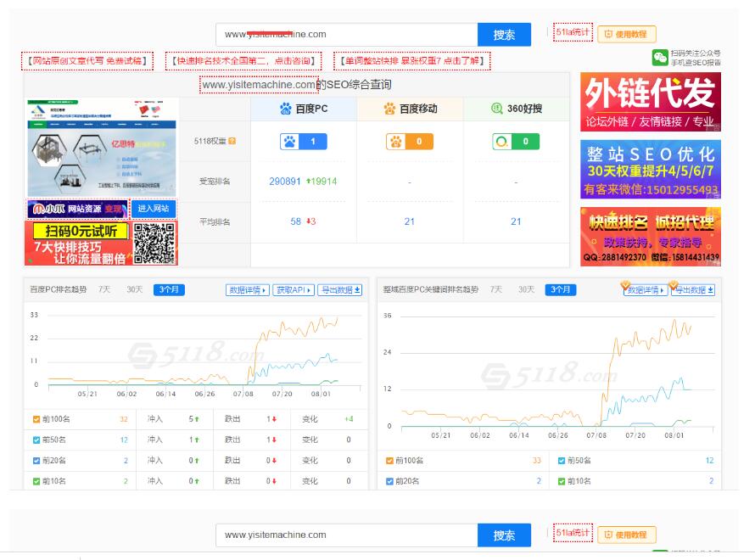Open the 获取API button
Viewport: 755px width, 560px height.
point(294,290)
